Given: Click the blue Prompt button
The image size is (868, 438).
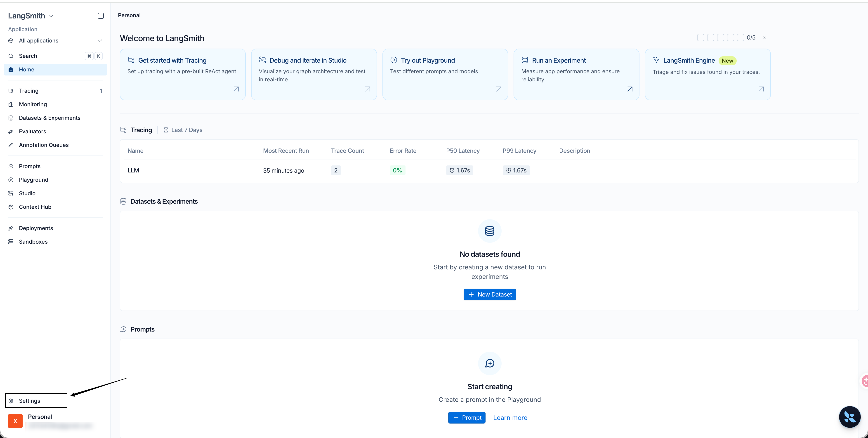Looking at the screenshot, I should pos(467,417).
